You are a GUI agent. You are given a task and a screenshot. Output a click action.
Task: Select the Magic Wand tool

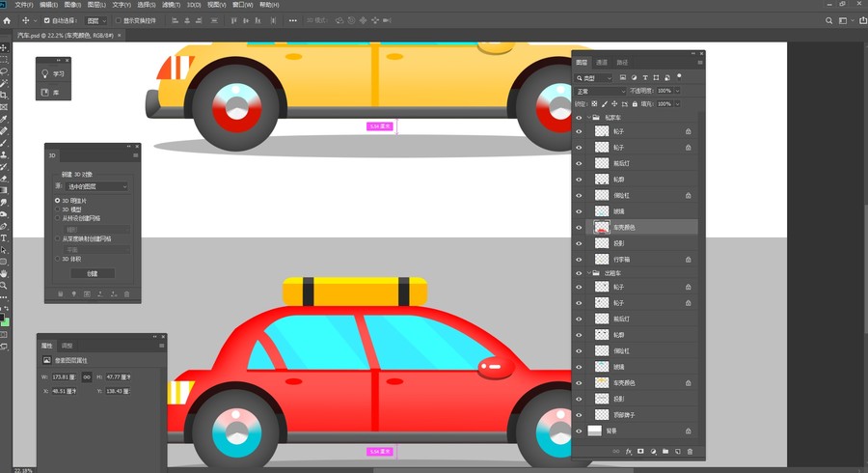3,83
